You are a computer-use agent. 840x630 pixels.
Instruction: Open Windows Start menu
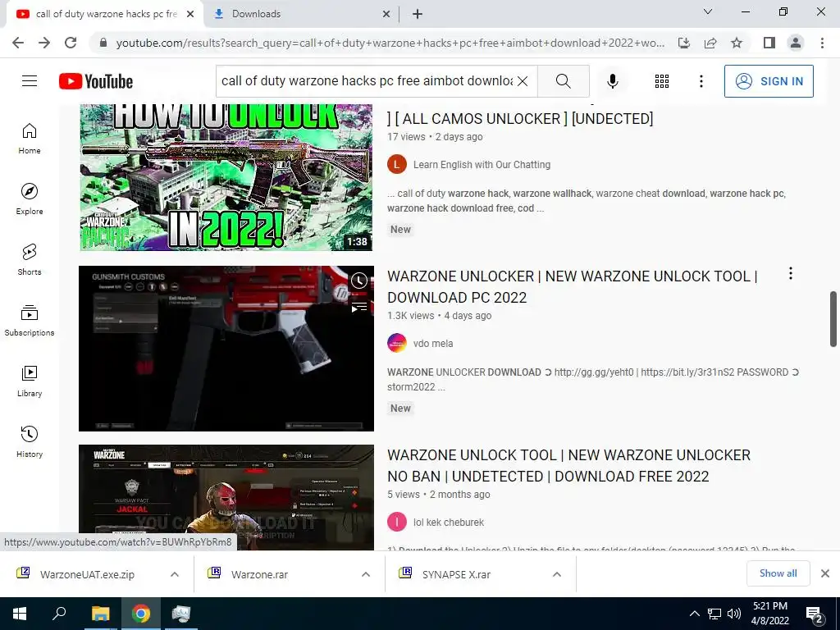pyautogui.click(x=20, y=614)
